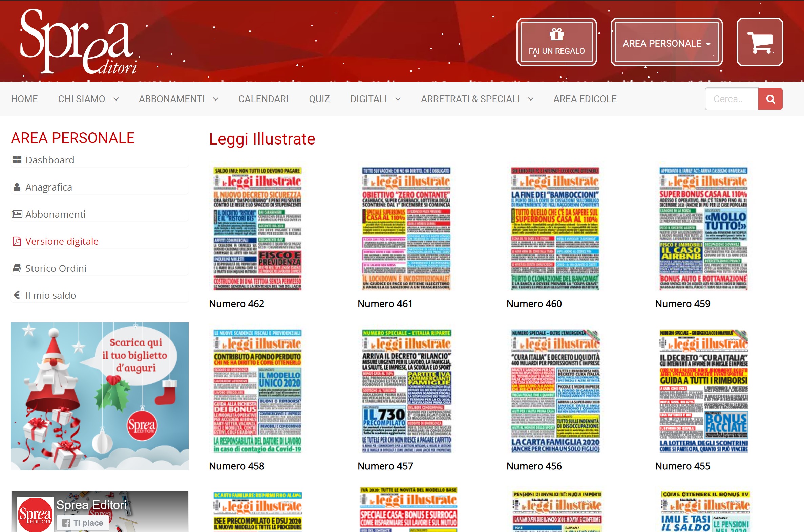Open the Numero 460 cover thumbnail
The height and width of the screenshot is (532, 804).
coord(555,229)
